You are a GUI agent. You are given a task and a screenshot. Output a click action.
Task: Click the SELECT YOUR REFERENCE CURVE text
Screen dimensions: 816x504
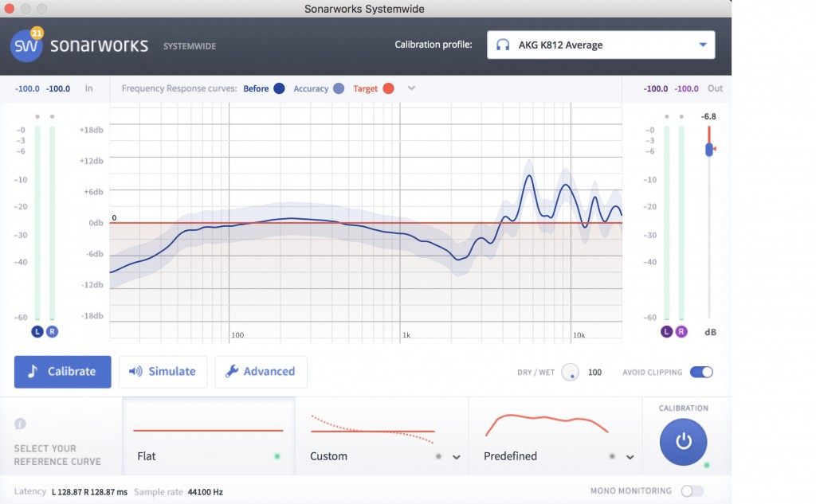click(x=57, y=455)
